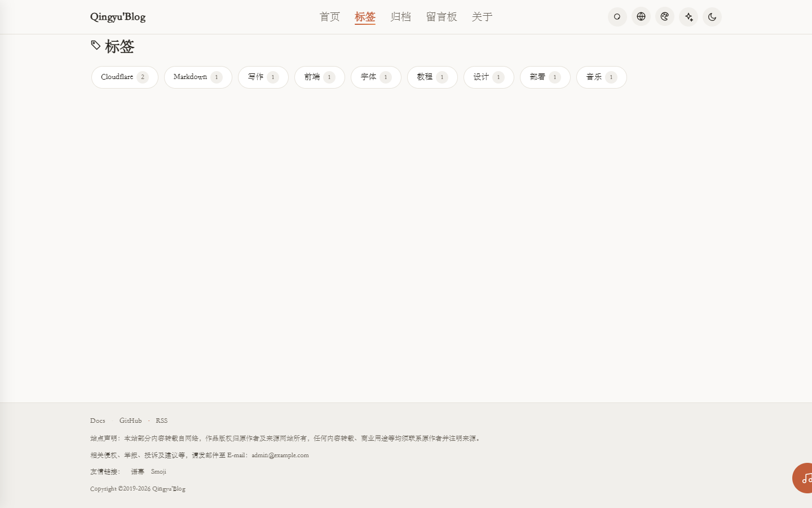The height and width of the screenshot is (508, 812).
Task: Select the 部署 tag
Action: click(545, 77)
